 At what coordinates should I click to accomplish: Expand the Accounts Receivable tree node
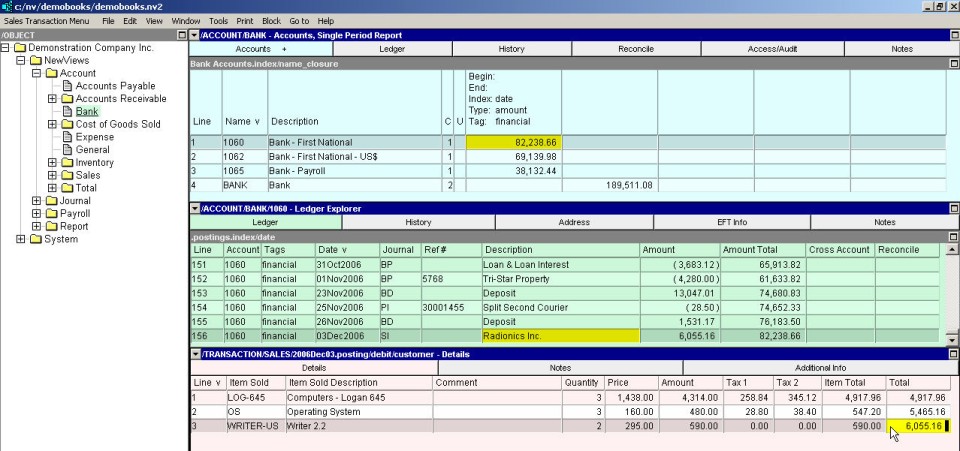pos(52,99)
